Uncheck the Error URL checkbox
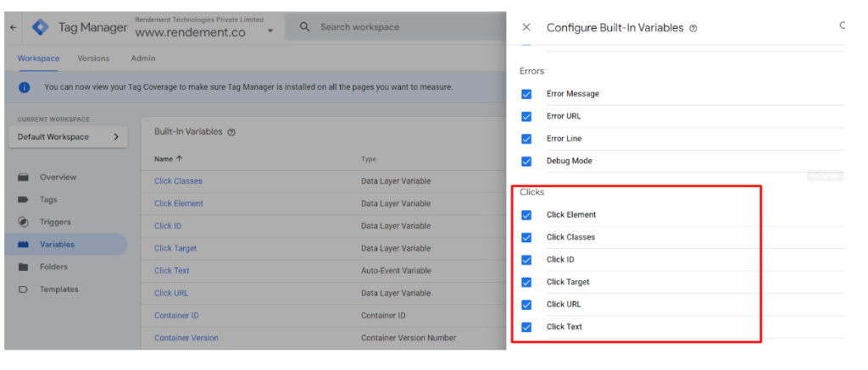This screenshot has width=868, height=370. coord(526,117)
